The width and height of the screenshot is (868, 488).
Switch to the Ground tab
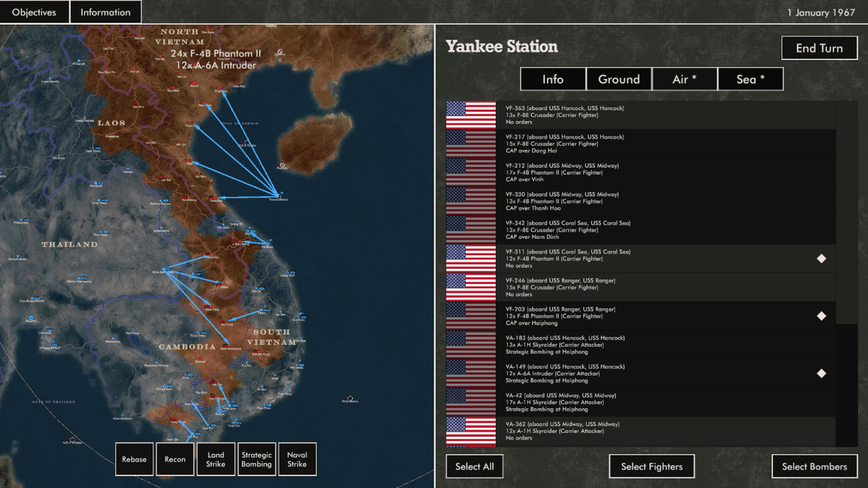618,79
